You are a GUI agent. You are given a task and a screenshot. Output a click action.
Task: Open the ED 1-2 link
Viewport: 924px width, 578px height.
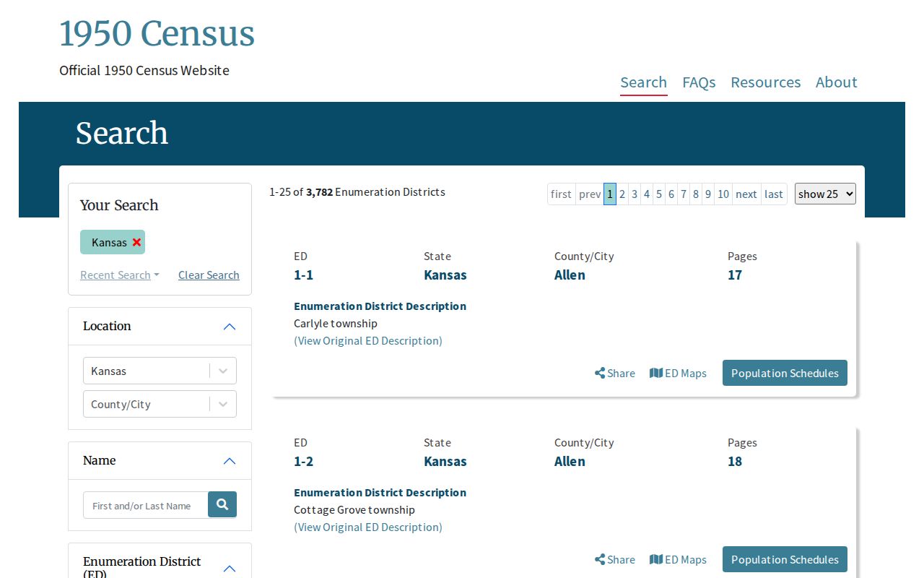[x=304, y=461]
